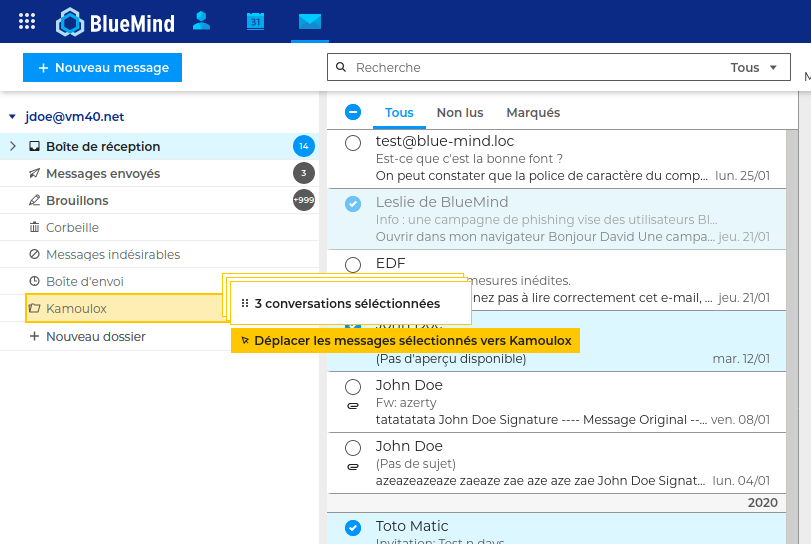This screenshot has width=811, height=544.
Task: Open the Contacts application icon
Action: (x=202, y=21)
